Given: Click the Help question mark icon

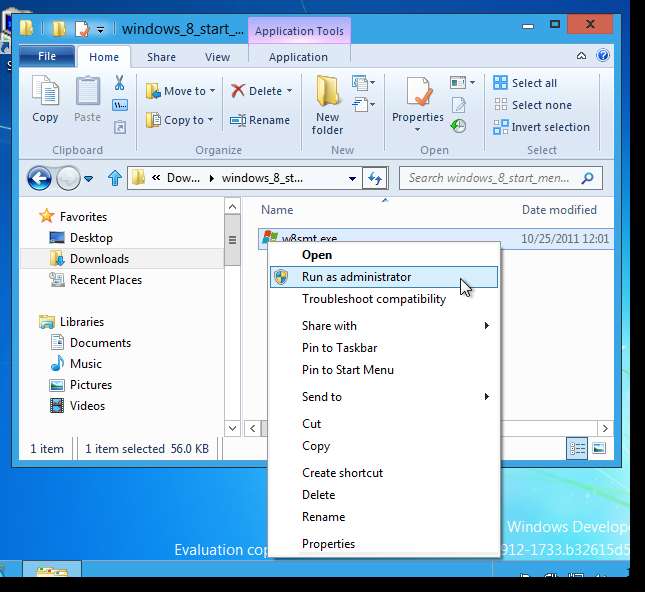Looking at the screenshot, I should (603, 55).
